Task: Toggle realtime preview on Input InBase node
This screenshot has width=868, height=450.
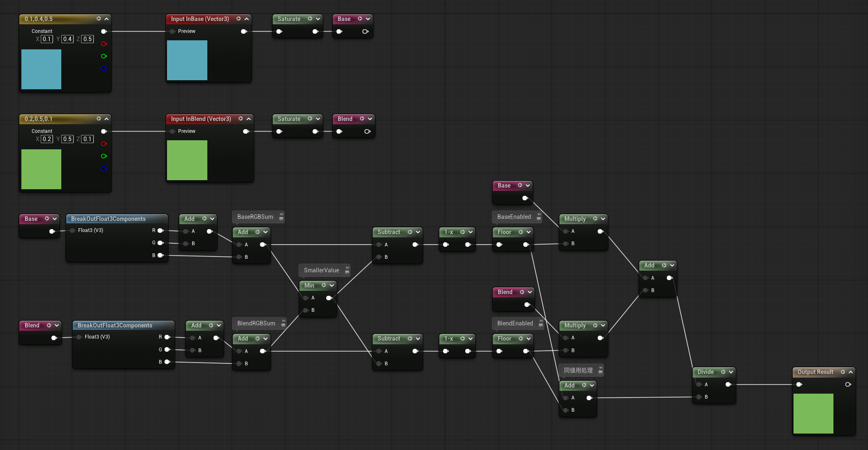Action: tap(239, 19)
